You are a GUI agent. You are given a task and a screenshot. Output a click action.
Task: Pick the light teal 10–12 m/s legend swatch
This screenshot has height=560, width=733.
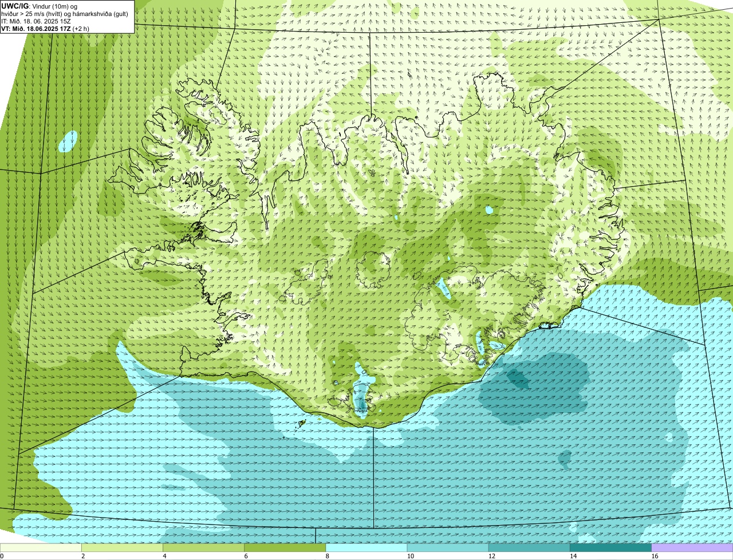(x=448, y=547)
